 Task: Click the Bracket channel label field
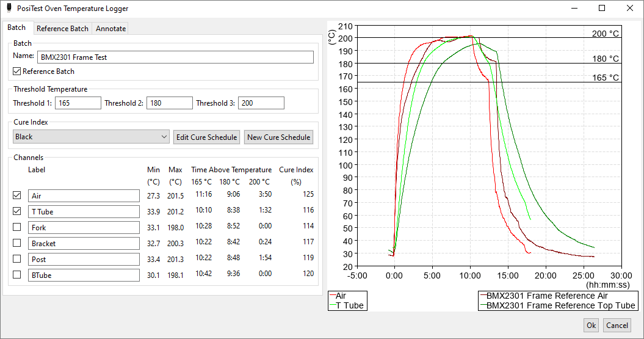coord(84,243)
